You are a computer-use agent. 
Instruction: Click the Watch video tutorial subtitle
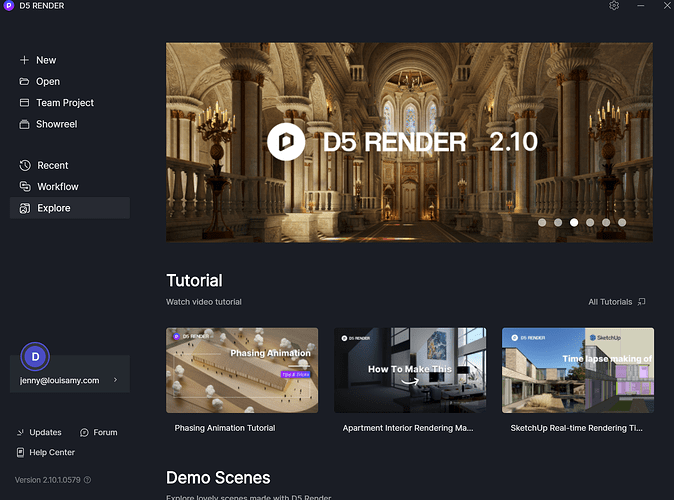click(204, 302)
